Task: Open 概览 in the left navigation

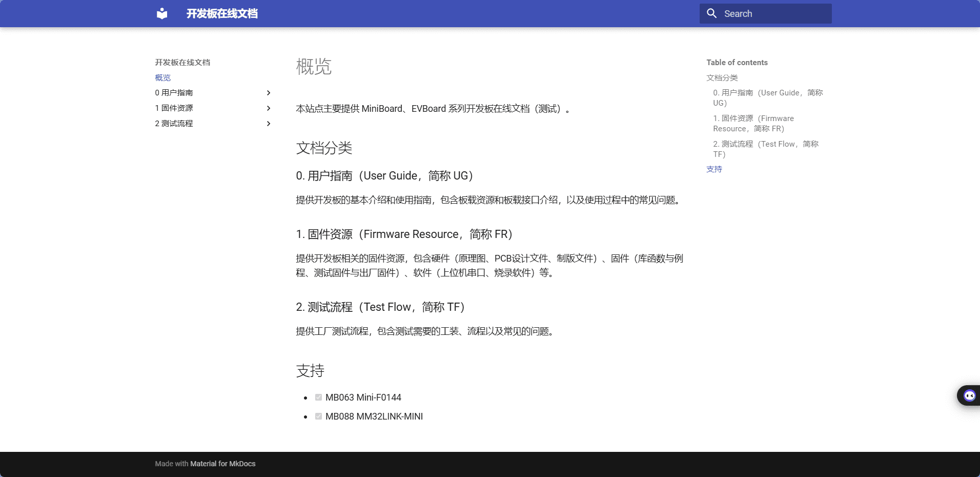Action: tap(163, 77)
